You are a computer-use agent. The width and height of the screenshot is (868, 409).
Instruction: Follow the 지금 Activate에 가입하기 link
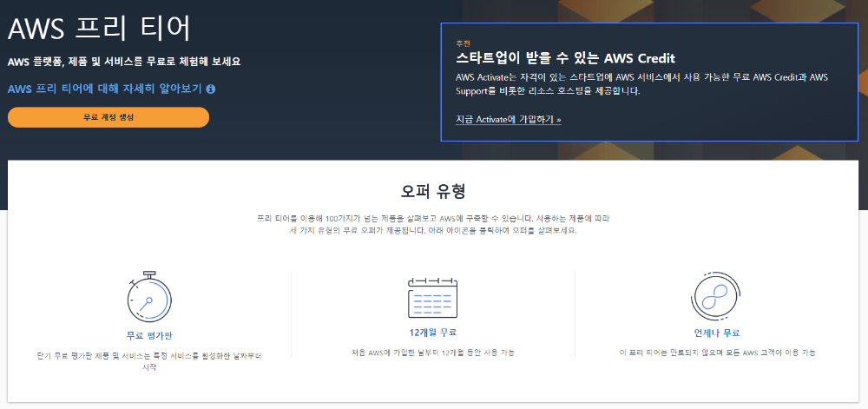(508, 119)
